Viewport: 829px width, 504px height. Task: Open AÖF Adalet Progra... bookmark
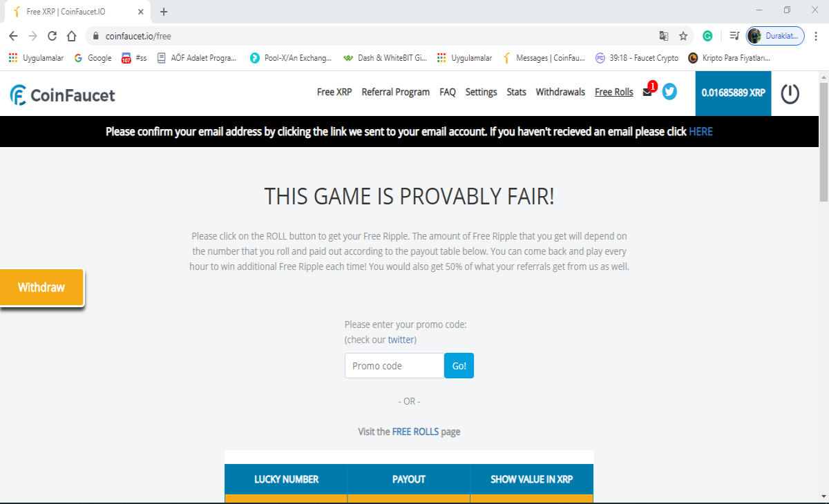tap(197, 58)
